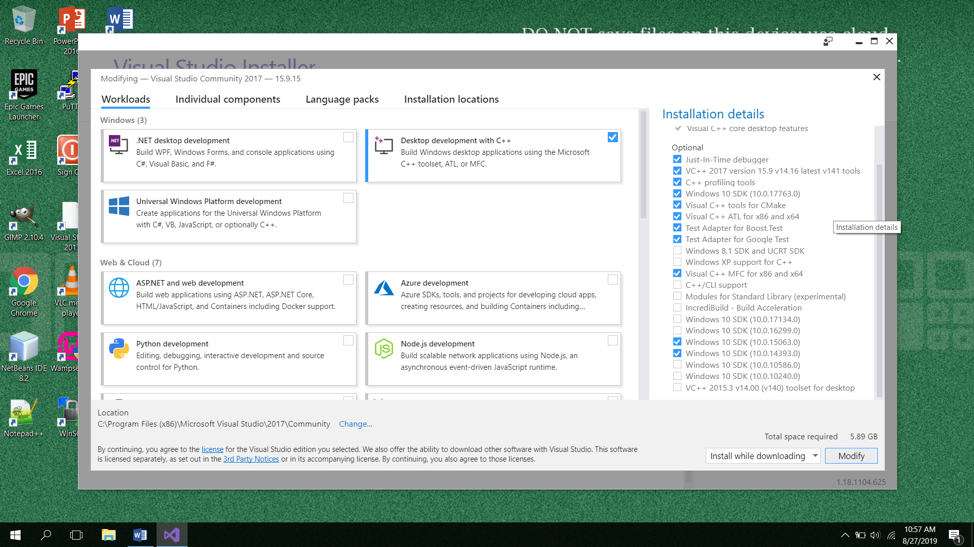The height and width of the screenshot is (547, 974).
Task: Click the 'Windows (3)' section heading
Action: [123, 120]
